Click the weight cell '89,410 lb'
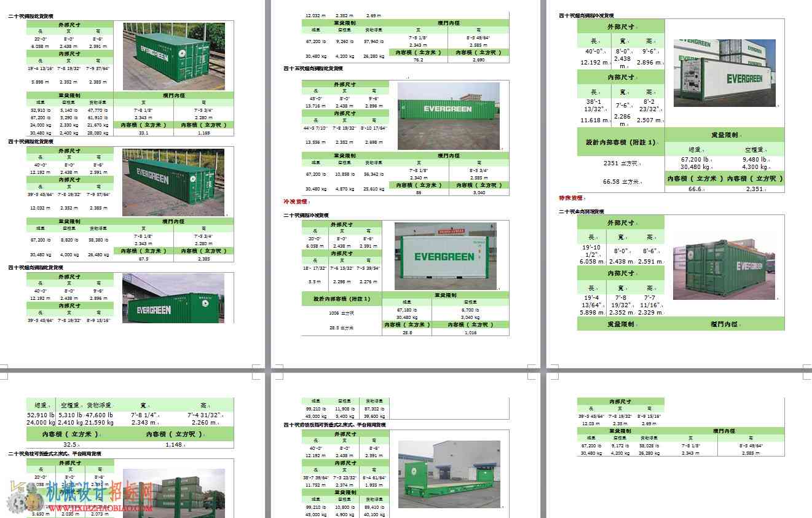The height and width of the screenshot is (518, 812). click(x=373, y=508)
